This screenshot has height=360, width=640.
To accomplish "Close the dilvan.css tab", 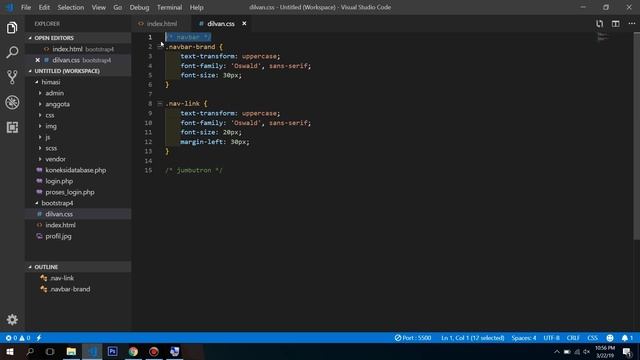I will (x=244, y=24).
